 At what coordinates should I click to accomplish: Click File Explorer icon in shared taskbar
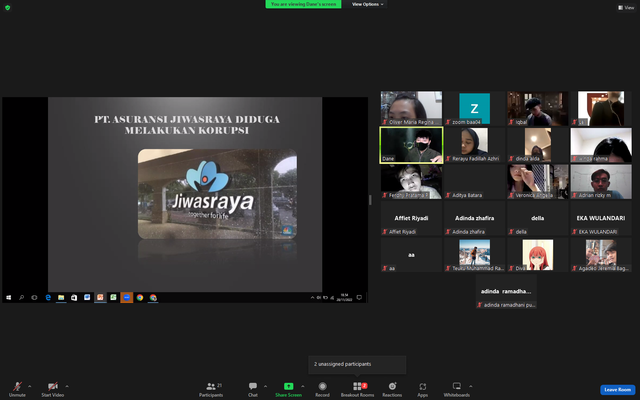(x=61, y=298)
